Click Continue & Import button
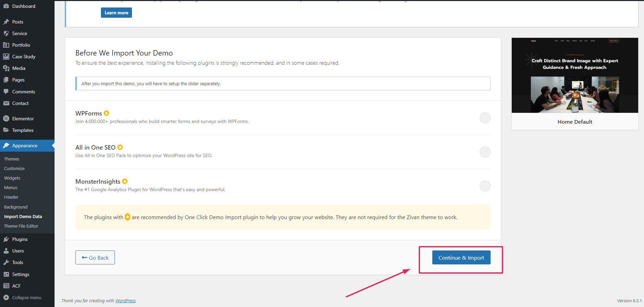644x307 pixels. tap(461, 258)
